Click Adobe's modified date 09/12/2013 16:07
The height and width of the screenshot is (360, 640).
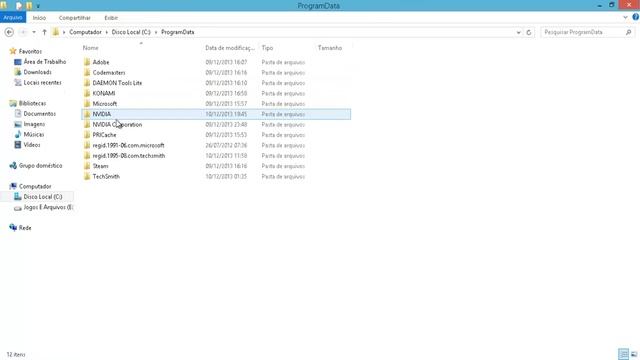coord(226,62)
